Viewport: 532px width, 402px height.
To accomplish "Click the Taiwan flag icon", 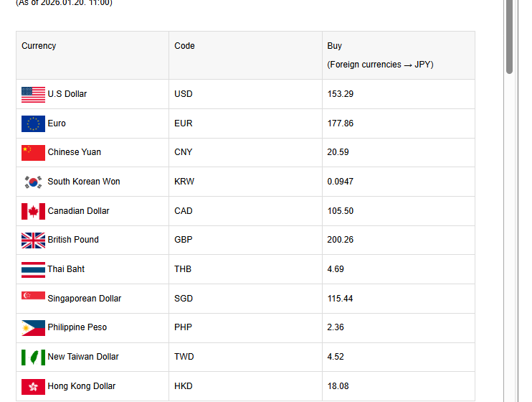I will point(33,357).
